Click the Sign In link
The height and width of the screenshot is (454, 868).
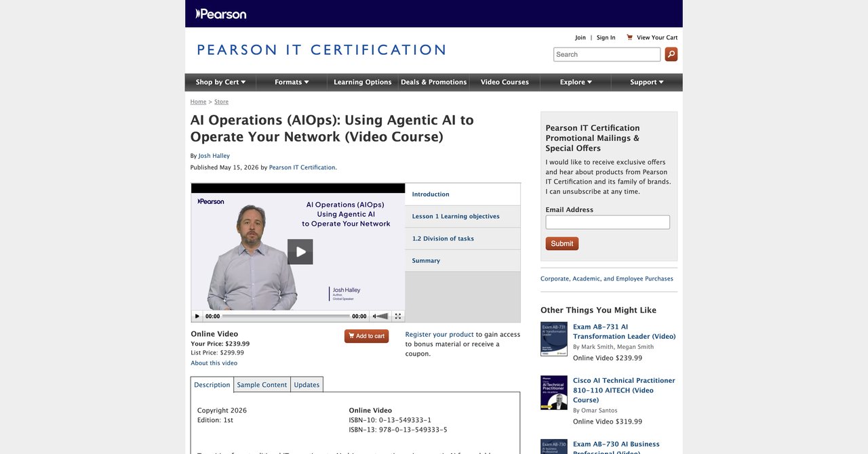tap(606, 37)
